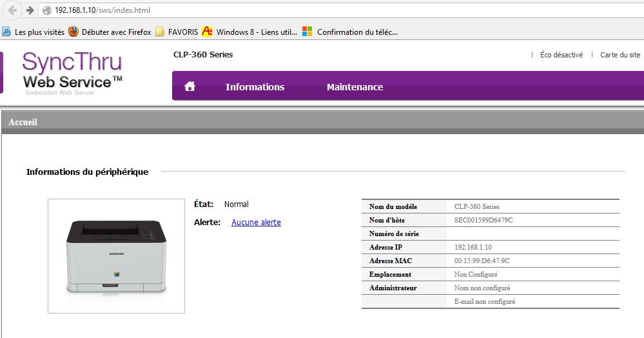Screen dimensions: 644x338
Task: Open 'Carte du site' link
Action: pos(620,55)
